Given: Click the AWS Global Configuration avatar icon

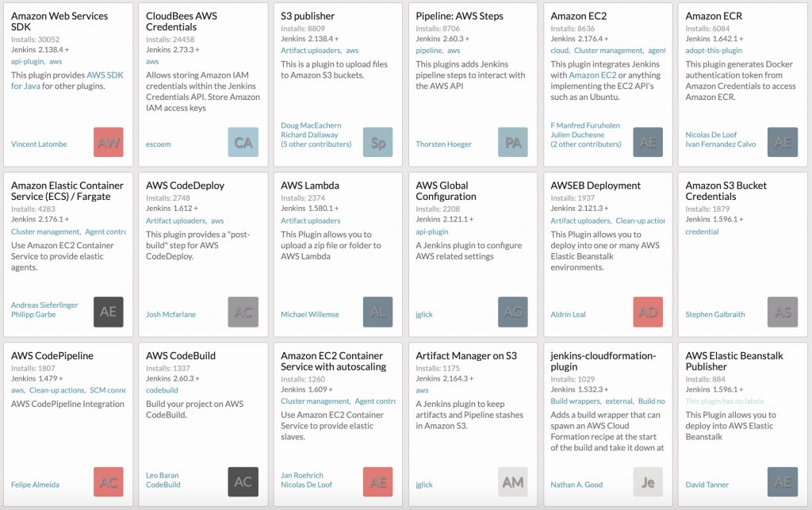Looking at the screenshot, I should [512, 312].
